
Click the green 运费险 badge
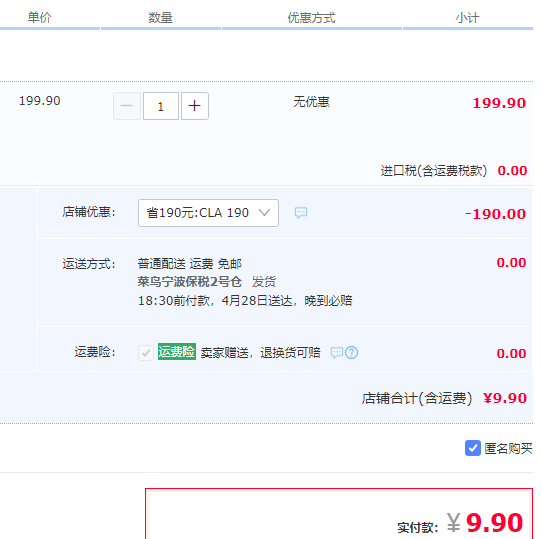pyautogui.click(x=177, y=352)
